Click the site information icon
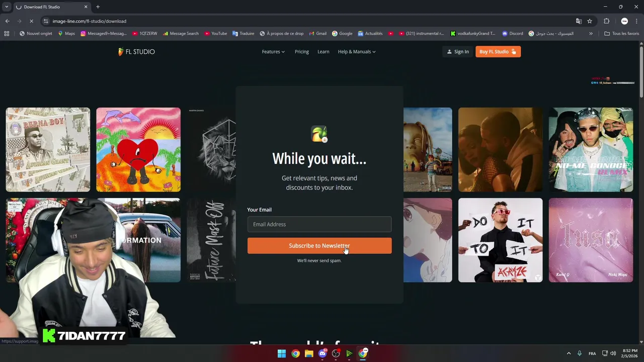This screenshot has height=362, width=644. [46, 21]
